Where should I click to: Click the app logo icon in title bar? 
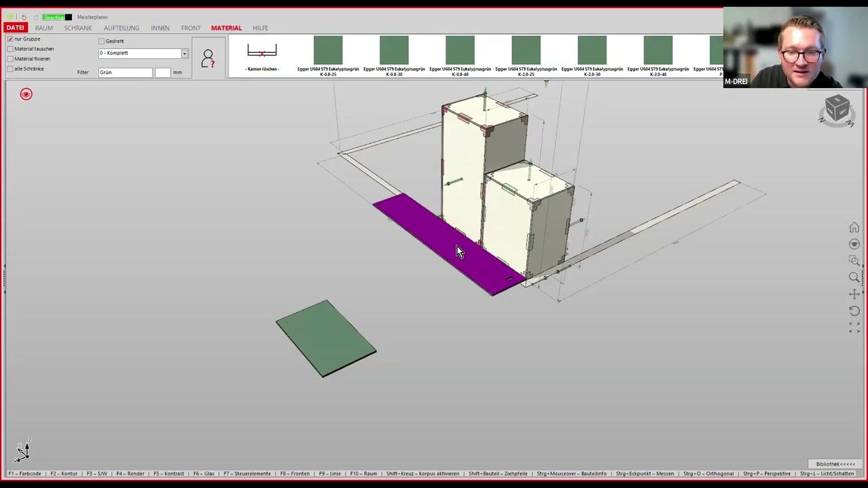tap(10, 17)
